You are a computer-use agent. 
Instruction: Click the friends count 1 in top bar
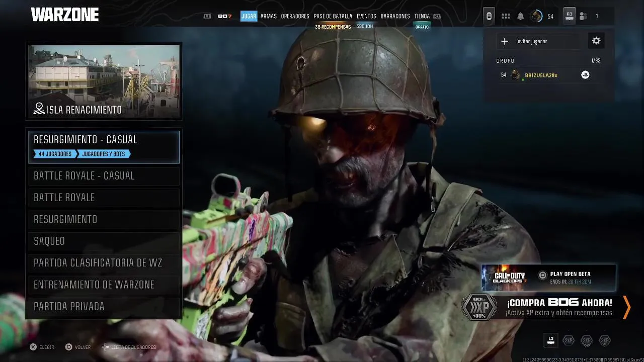click(597, 16)
